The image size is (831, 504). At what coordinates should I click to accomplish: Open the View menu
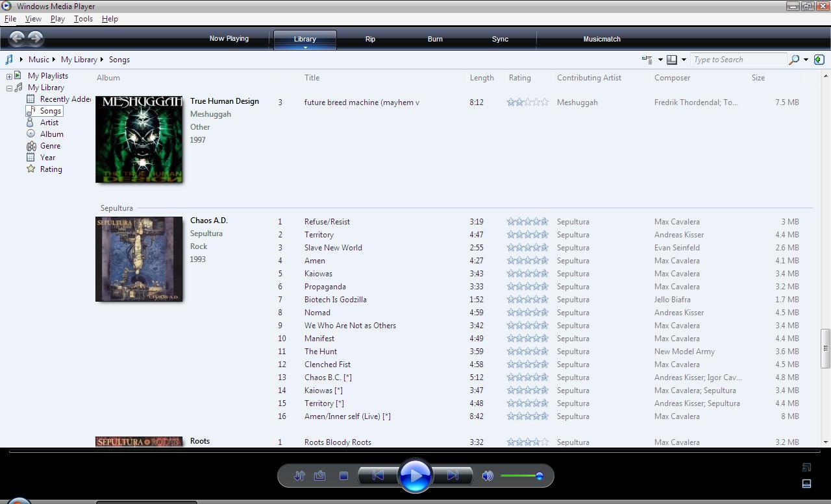click(x=33, y=19)
